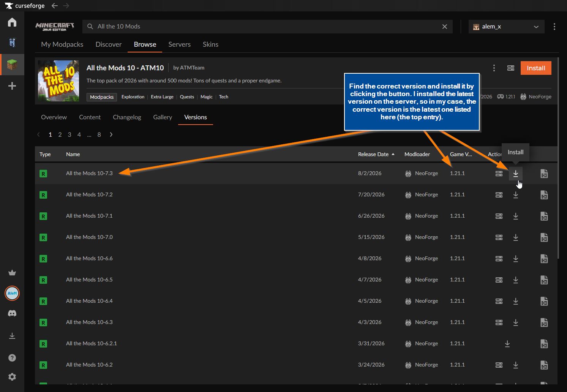
Task: Select the All the Mods 10-6.6 version name
Action: [89, 258]
